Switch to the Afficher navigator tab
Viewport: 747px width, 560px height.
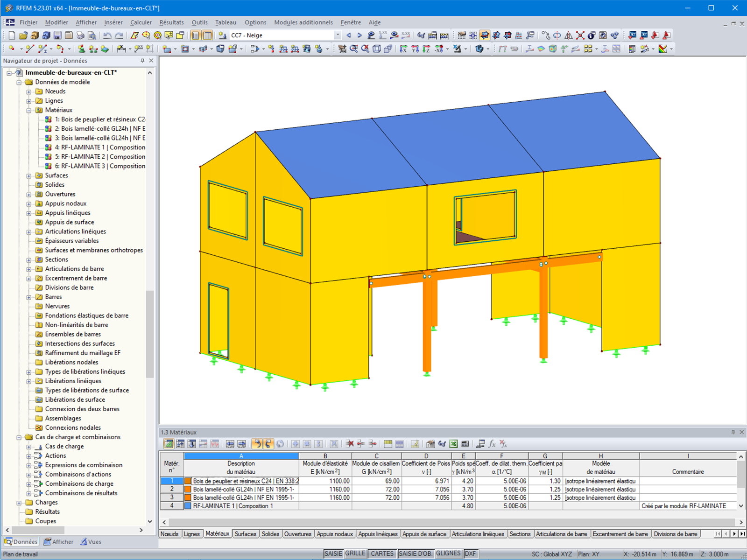click(x=59, y=542)
